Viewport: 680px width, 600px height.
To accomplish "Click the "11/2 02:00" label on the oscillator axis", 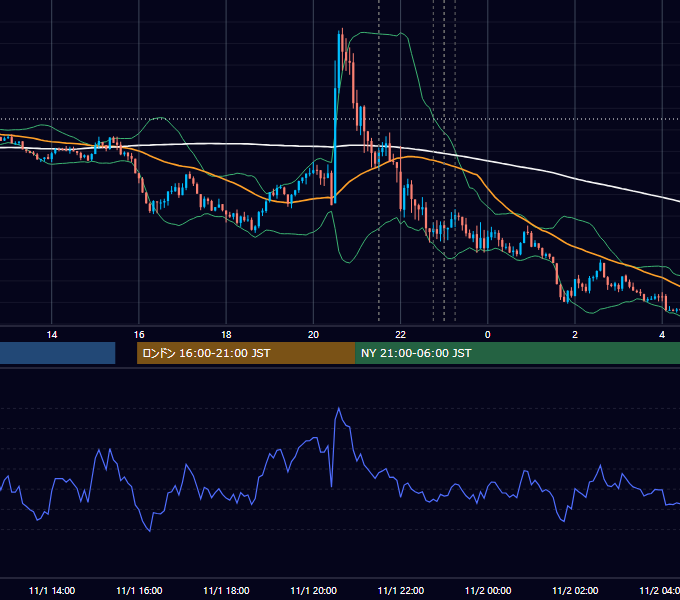I will click(575, 590).
